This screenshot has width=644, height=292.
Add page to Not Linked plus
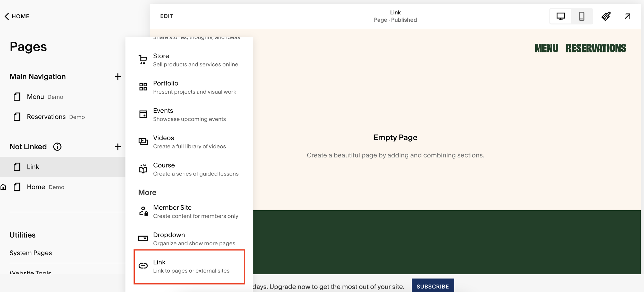point(118,147)
